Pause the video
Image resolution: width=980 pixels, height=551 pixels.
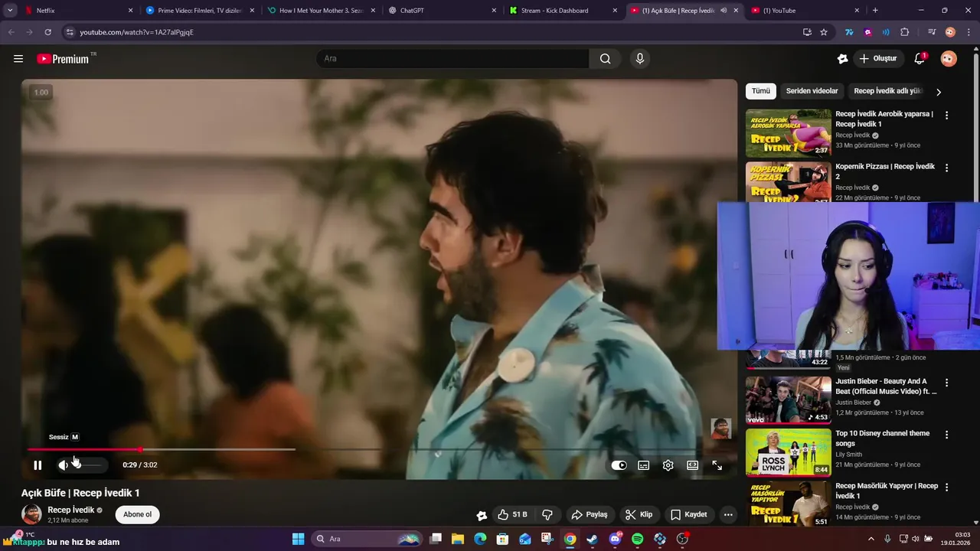click(x=38, y=465)
